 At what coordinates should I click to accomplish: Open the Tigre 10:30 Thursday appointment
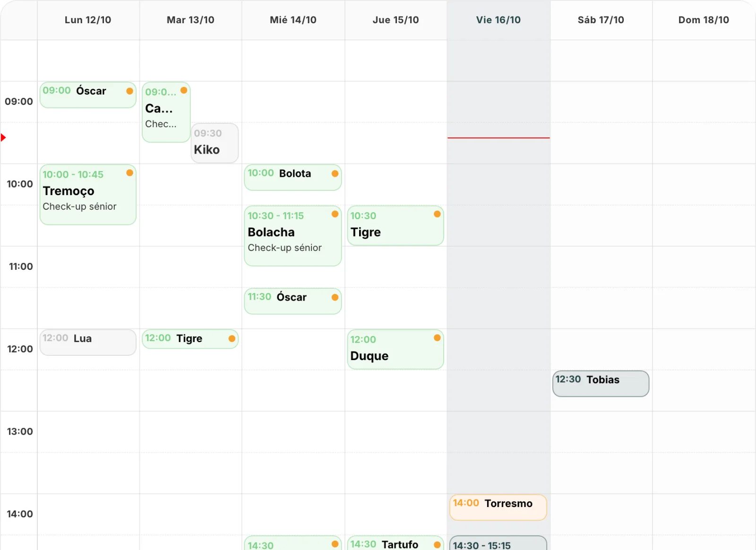(395, 225)
